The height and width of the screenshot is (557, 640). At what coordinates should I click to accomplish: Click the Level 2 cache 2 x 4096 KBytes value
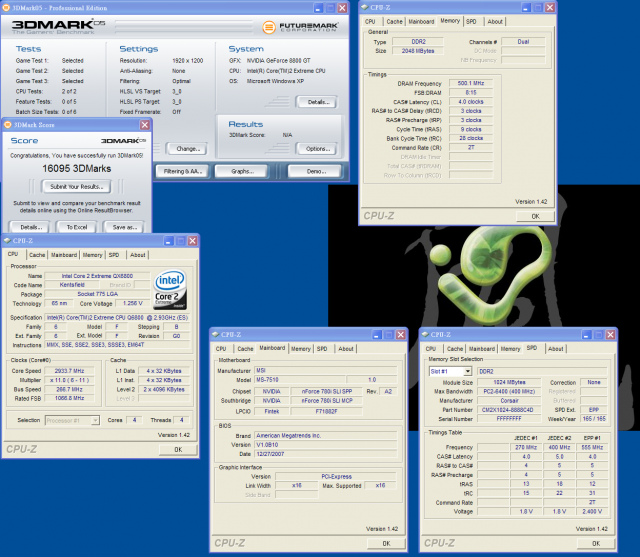point(164,389)
